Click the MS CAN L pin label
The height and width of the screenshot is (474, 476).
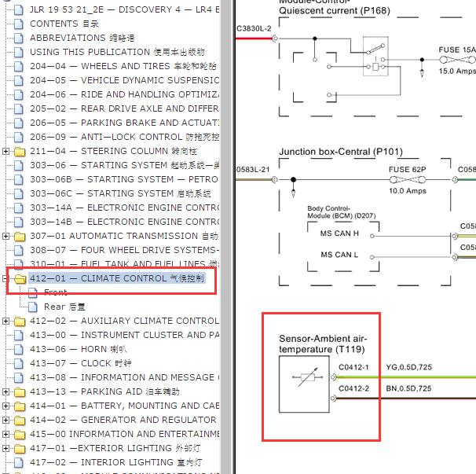339,255
